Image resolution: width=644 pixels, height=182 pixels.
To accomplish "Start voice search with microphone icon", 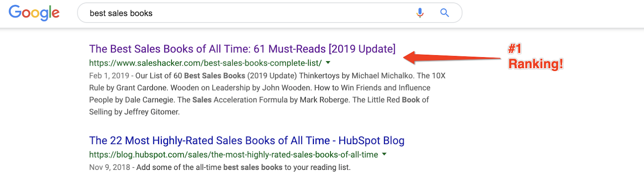I will pos(420,13).
